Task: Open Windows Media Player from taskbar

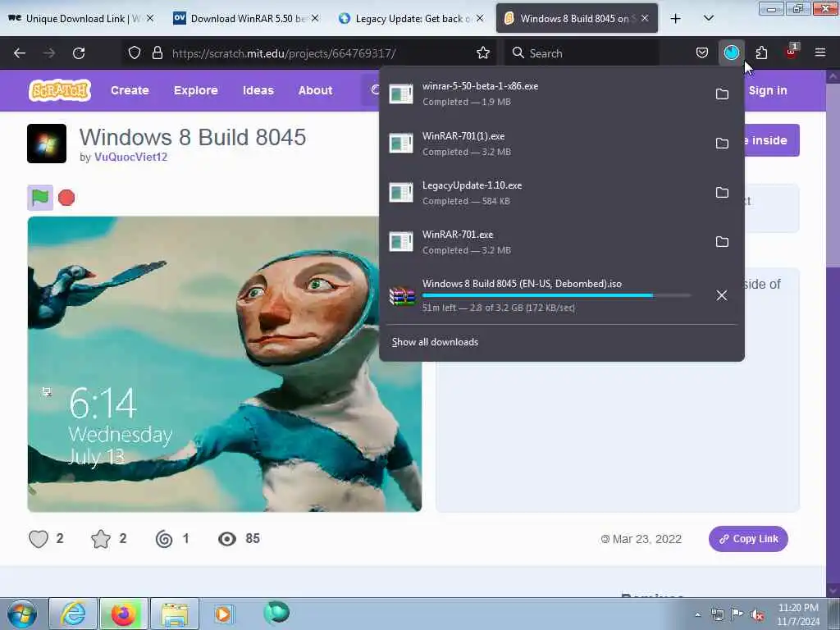Action: pyautogui.click(x=223, y=614)
